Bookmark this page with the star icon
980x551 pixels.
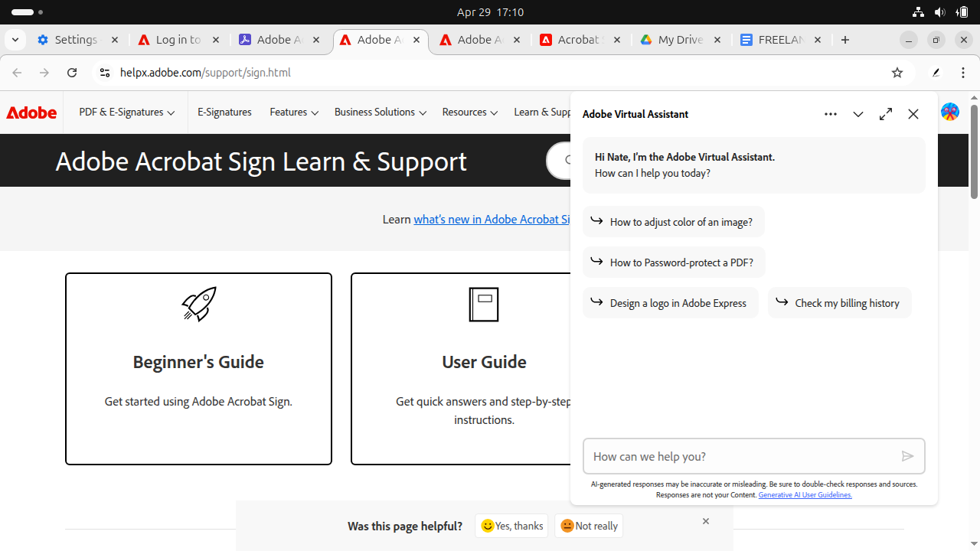(x=897, y=73)
